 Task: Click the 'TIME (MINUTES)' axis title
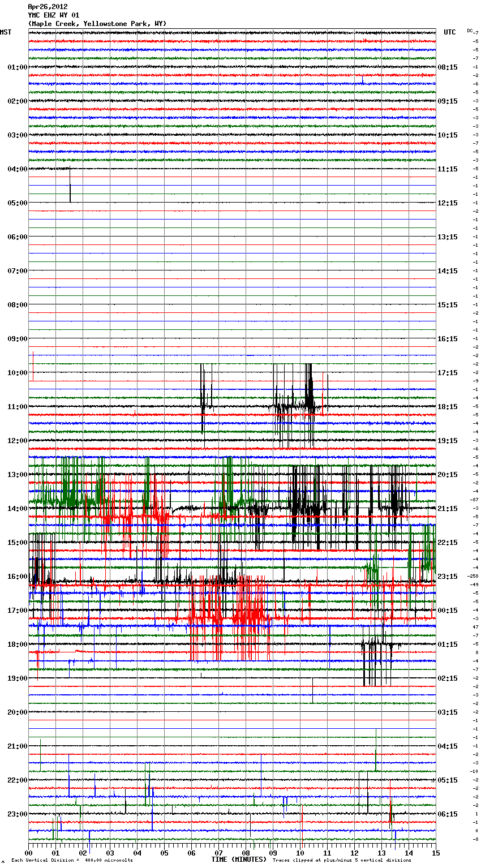tap(239, 860)
